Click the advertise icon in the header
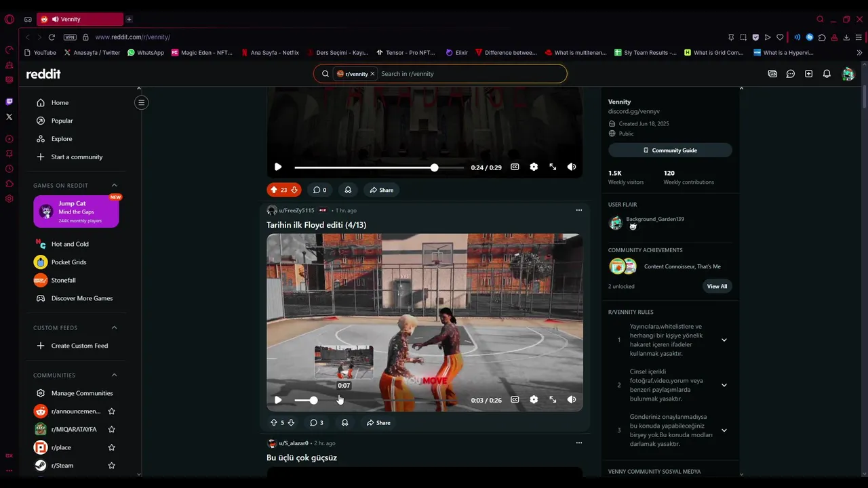The image size is (868, 488). coord(772,74)
